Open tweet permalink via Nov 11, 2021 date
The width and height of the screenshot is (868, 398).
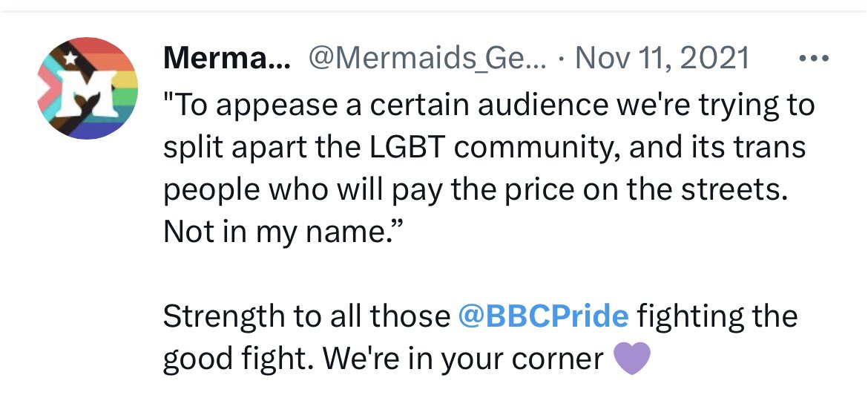(x=662, y=58)
